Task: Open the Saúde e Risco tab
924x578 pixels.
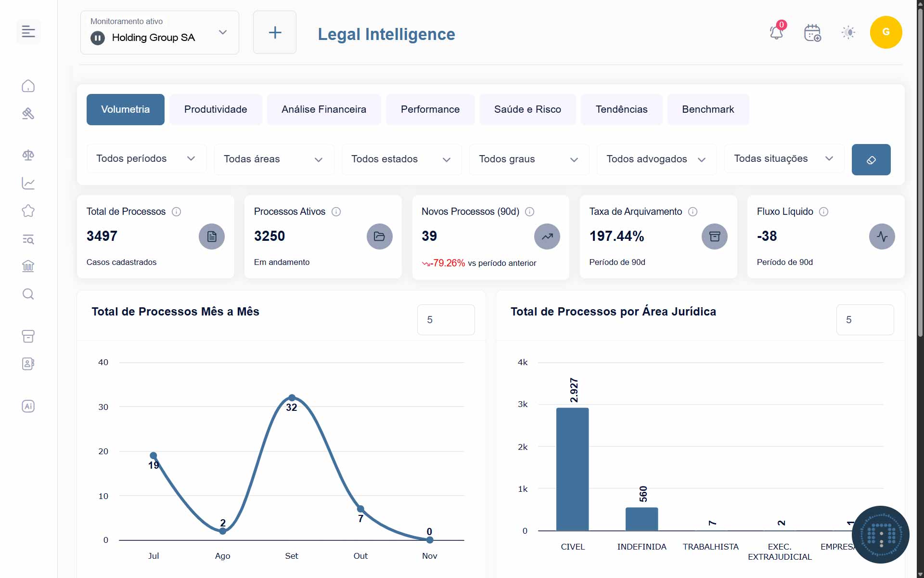Action: 527,109
